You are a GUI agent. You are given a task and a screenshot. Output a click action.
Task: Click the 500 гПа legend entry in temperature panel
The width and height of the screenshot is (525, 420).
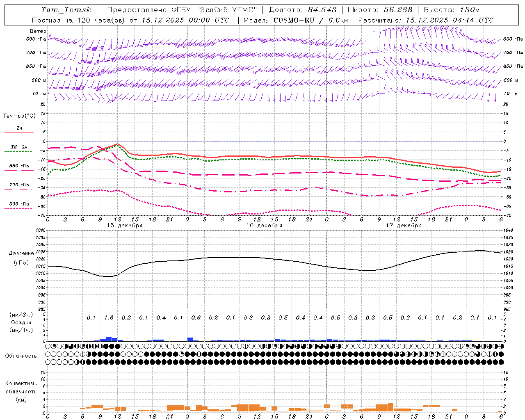click(19, 203)
